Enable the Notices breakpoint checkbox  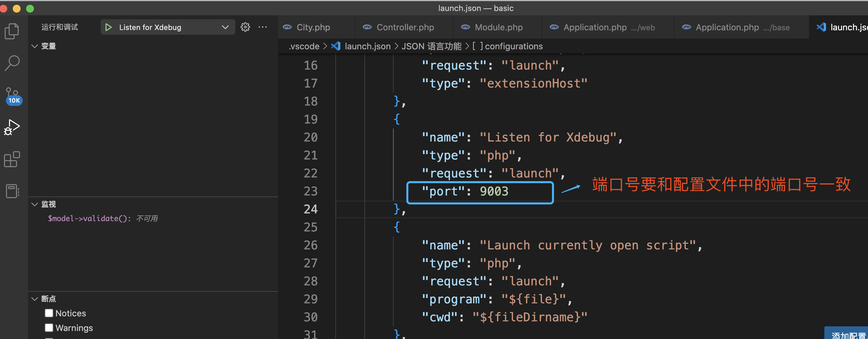coord(49,313)
